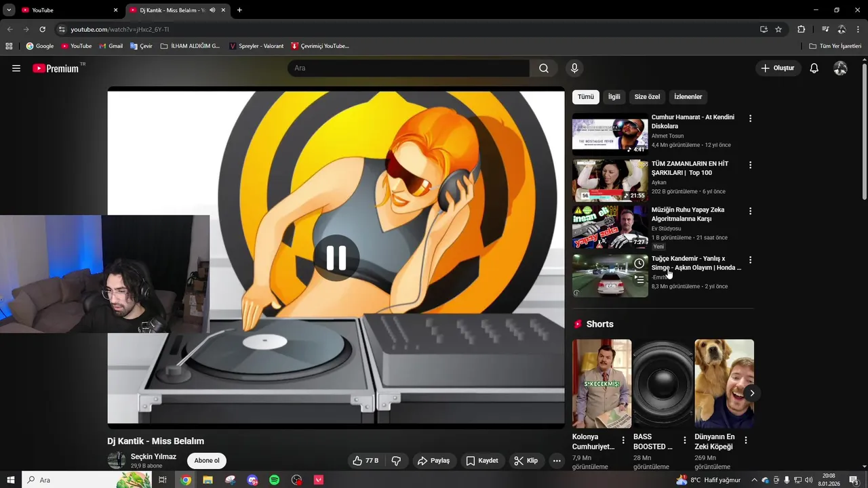Open the Çevrimiçi YouTube bookmark
The image size is (868, 488).
[x=320, y=46]
